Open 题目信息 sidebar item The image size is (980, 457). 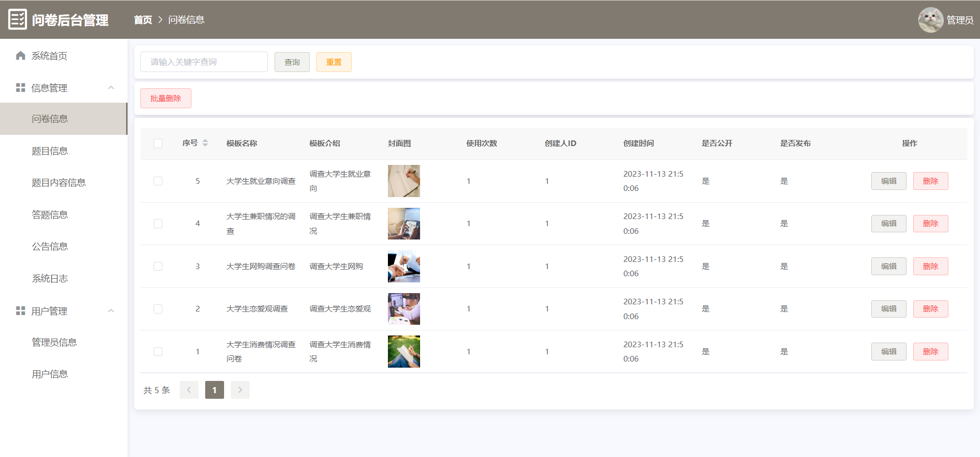(64, 151)
